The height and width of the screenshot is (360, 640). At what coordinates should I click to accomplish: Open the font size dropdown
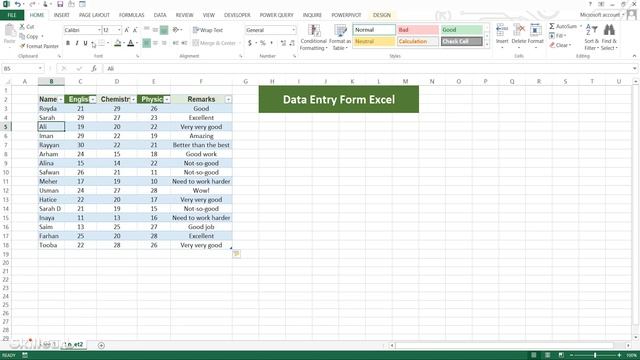[119, 30]
